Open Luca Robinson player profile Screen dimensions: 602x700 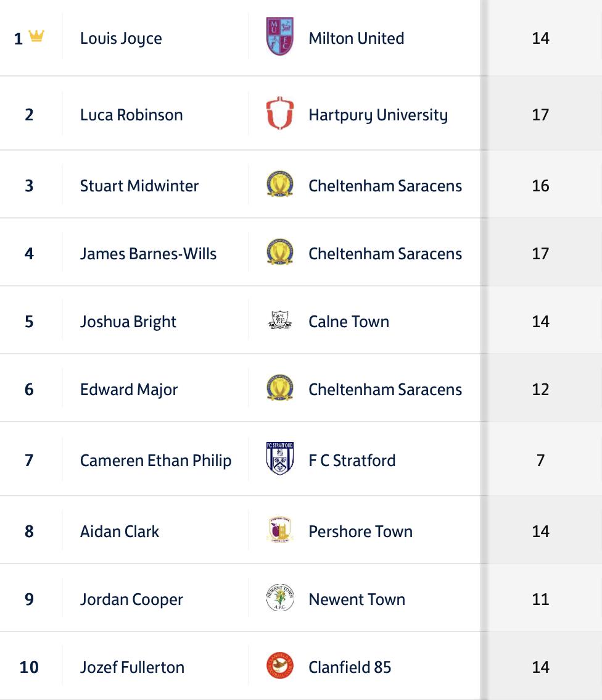tap(131, 115)
